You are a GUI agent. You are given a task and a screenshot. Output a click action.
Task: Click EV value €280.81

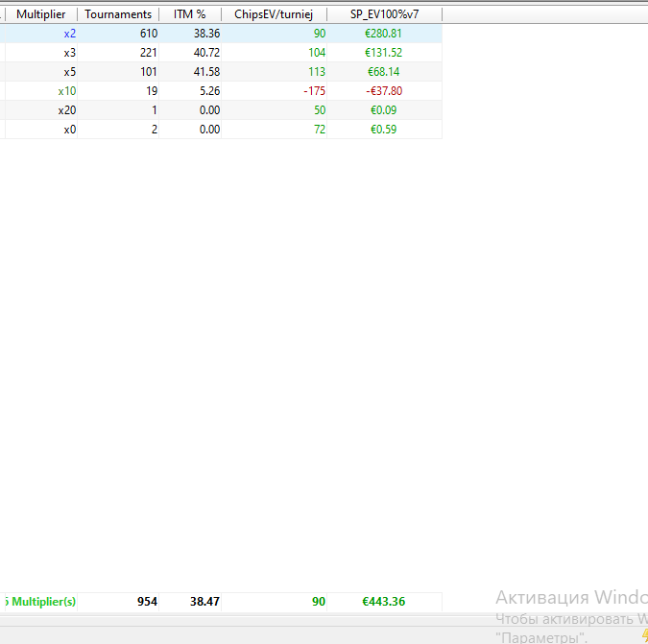(383, 34)
